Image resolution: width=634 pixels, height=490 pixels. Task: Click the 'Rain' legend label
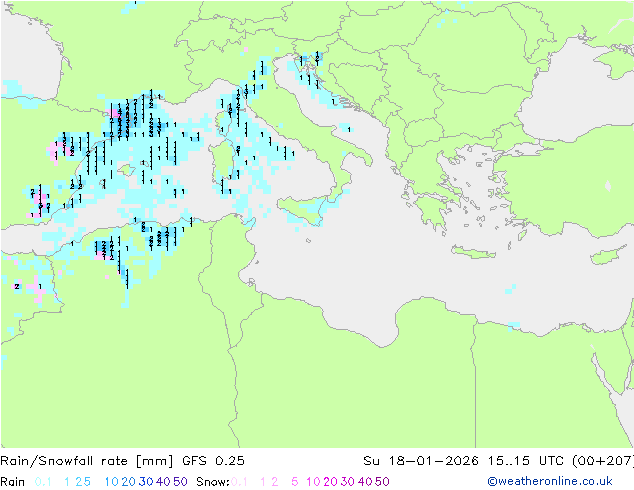pyautogui.click(x=13, y=482)
